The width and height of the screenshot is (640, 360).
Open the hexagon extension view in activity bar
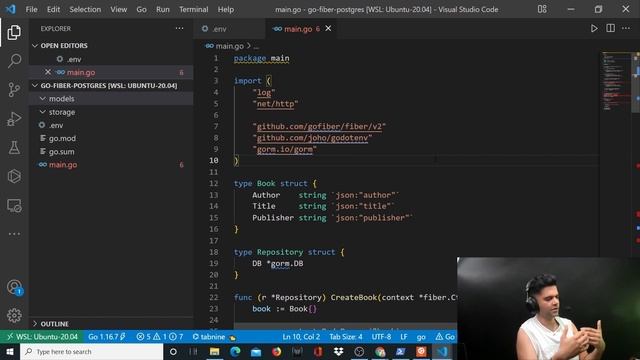coord(14,176)
